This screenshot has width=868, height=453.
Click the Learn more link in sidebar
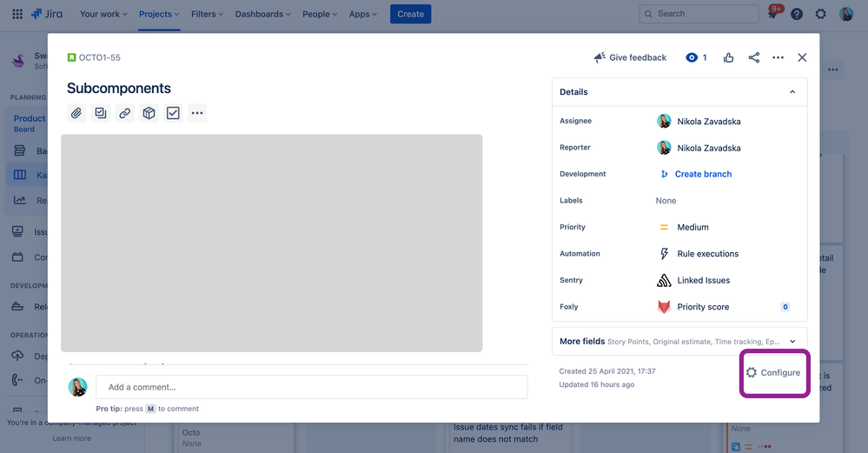pyautogui.click(x=72, y=438)
